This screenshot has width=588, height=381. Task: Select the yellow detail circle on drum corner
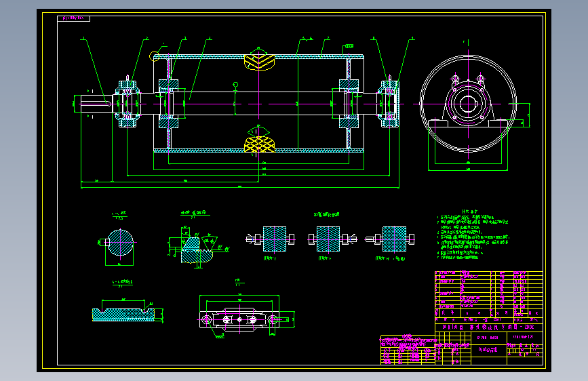pyautogui.click(x=154, y=57)
